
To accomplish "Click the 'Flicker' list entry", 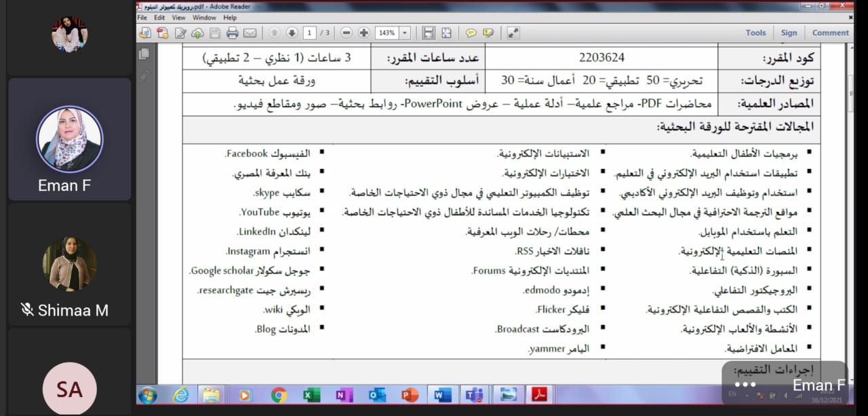I will [562, 309].
